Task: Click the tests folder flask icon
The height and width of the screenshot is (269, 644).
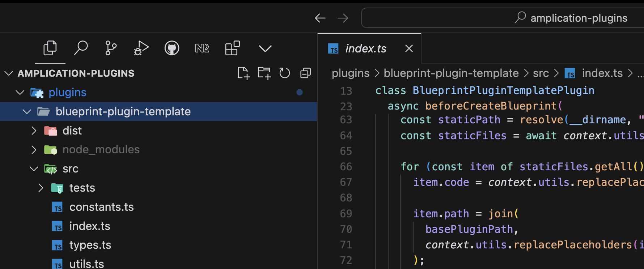Action: 57,188
